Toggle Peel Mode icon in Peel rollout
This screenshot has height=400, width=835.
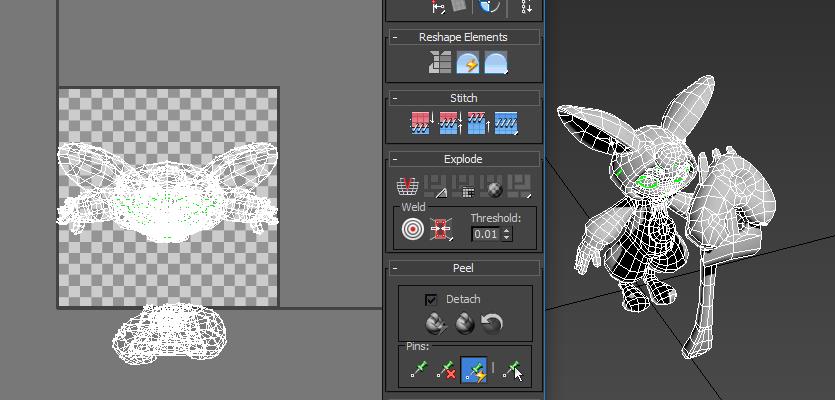pyautogui.click(x=464, y=323)
